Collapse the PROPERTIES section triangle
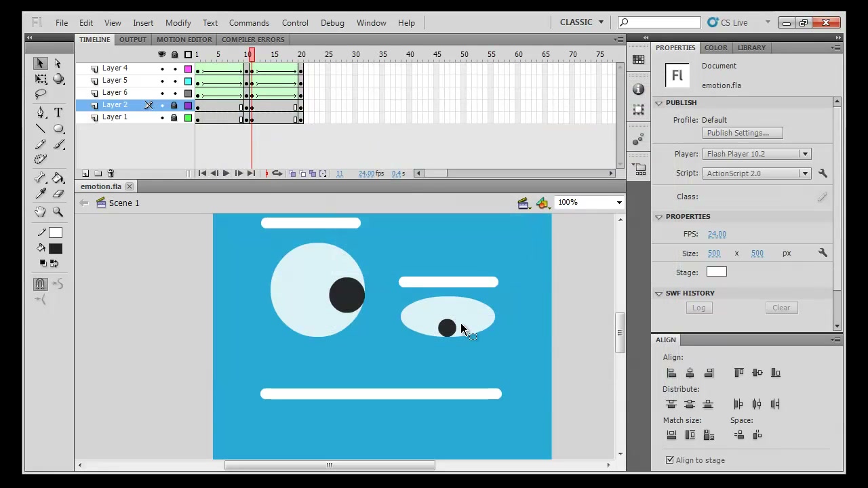868x488 pixels. tap(658, 217)
